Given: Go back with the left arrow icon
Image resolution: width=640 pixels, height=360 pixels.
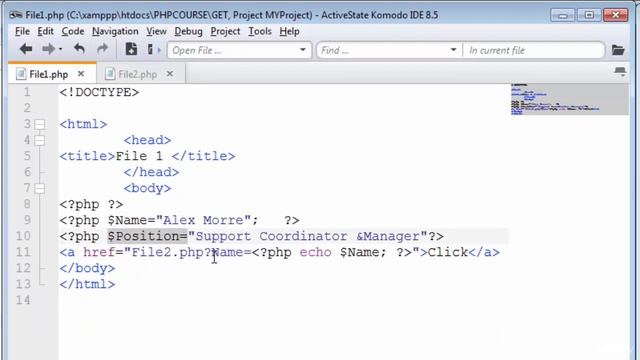Looking at the screenshot, I should pos(26,49).
